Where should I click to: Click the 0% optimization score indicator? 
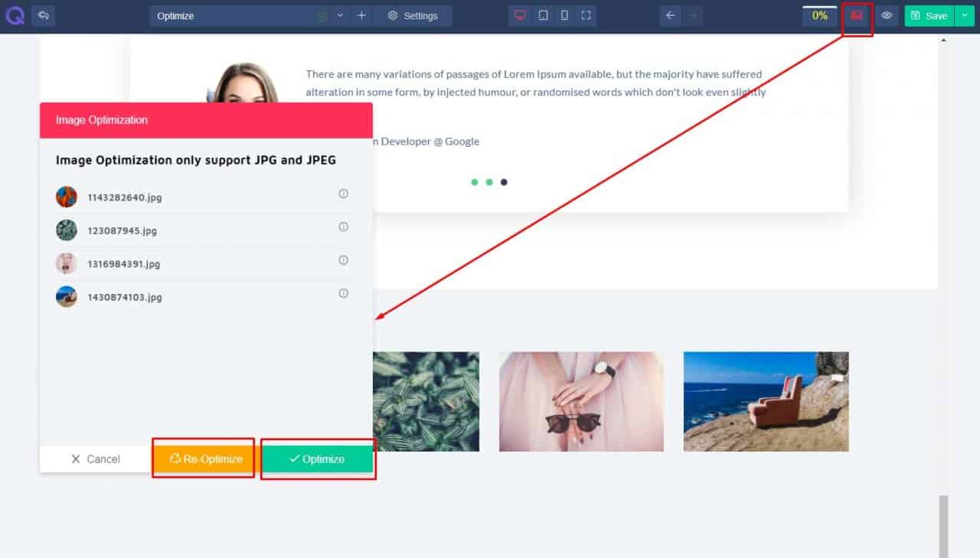(820, 15)
